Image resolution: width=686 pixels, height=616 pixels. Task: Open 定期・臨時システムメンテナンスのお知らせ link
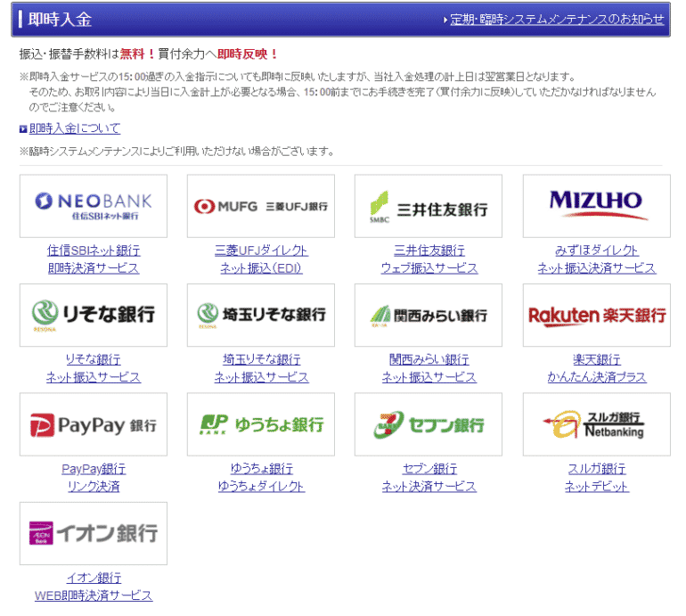[x=557, y=20]
